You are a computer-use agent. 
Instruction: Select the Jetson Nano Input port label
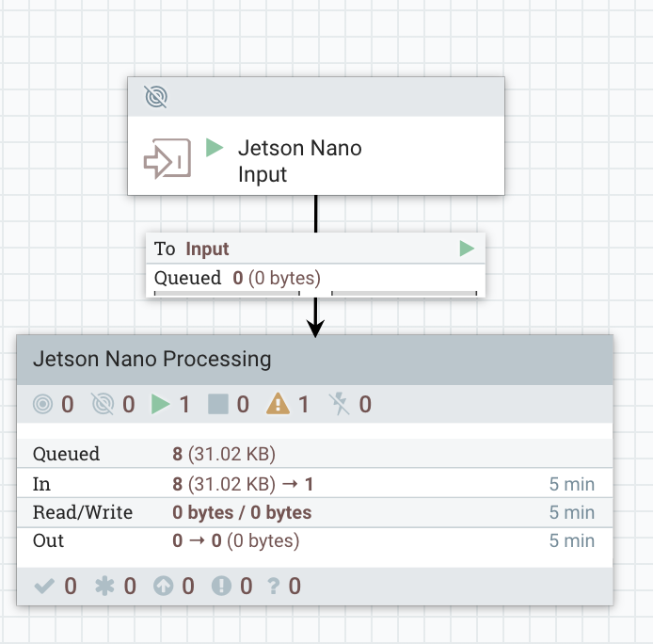299,161
